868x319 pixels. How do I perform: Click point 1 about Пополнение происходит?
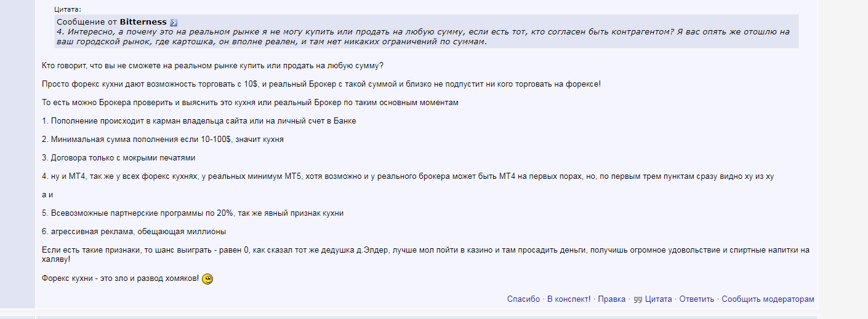point(199,121)
